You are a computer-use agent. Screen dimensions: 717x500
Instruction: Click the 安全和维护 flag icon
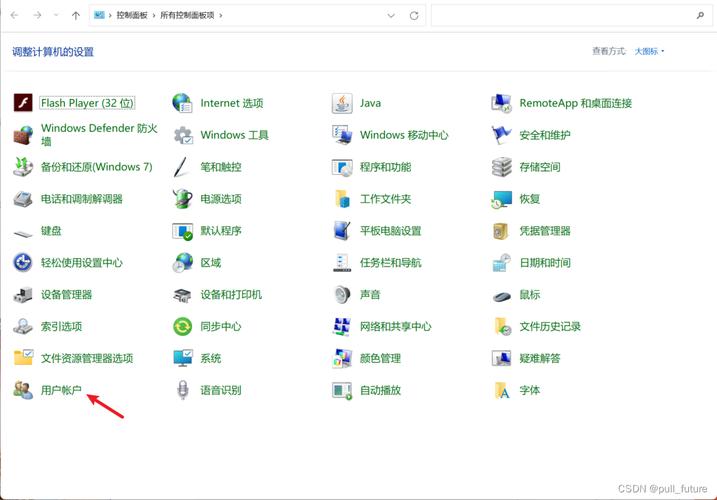[502, 135]
